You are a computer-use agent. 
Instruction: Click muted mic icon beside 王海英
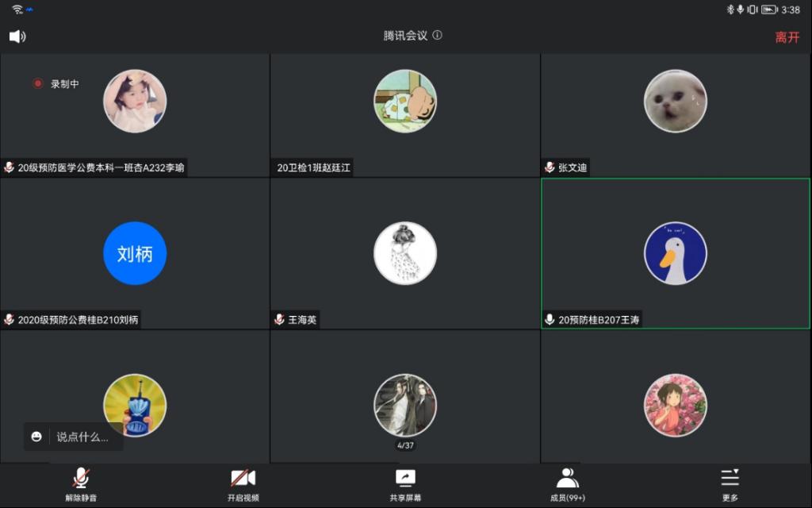[x=279, y=320]
